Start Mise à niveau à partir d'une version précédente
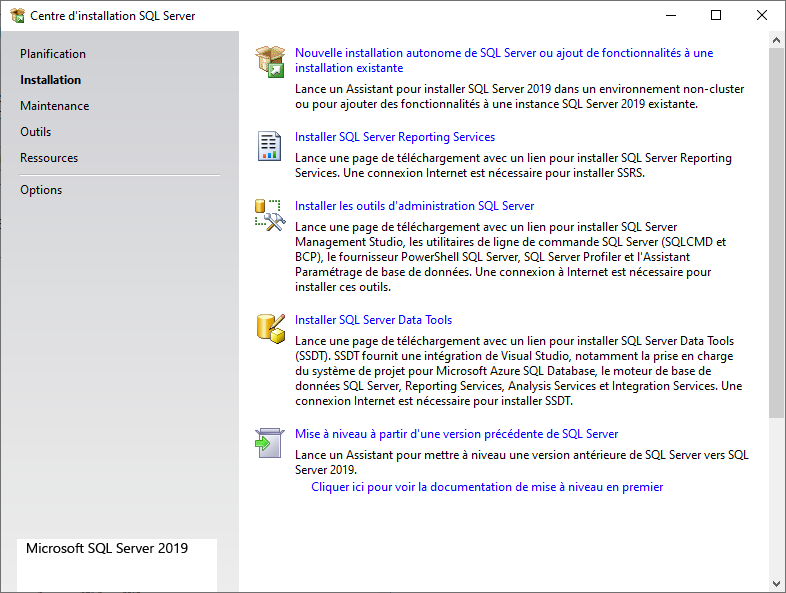The width and height of the screenshot is (786, 593). (x=456, y=434)
